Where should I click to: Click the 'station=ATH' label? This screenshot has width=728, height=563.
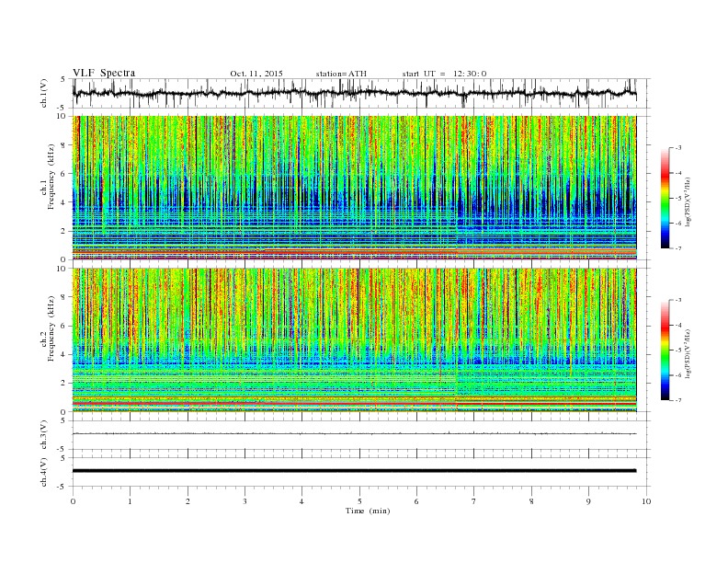pyautogui.click(x=341, y=74)
